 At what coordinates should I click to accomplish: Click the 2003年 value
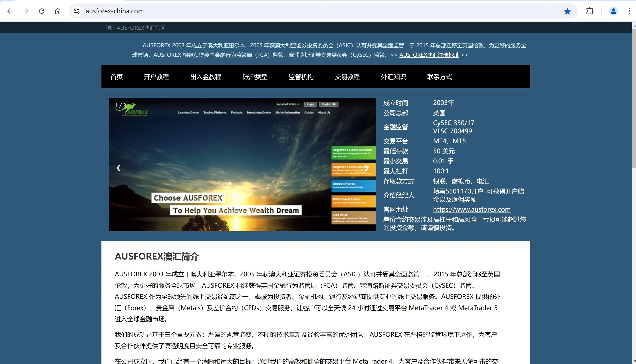(443, 103)
